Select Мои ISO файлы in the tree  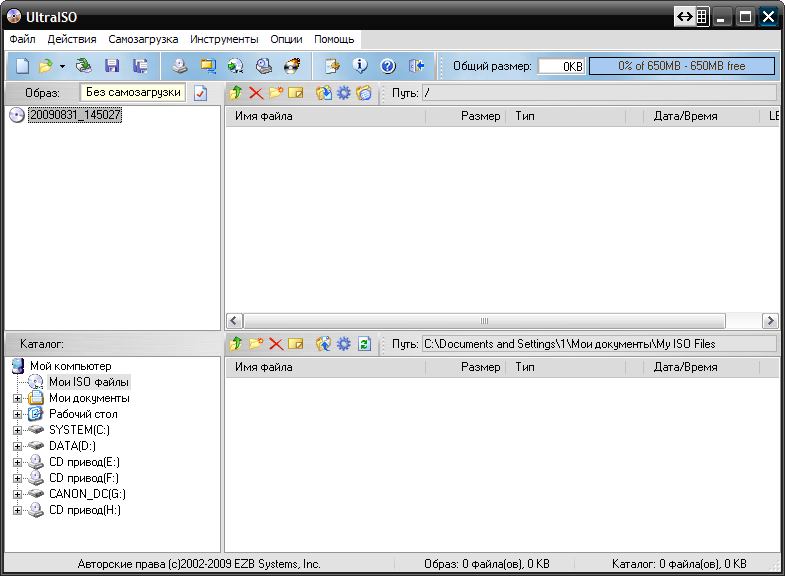(x=89, y=382)
